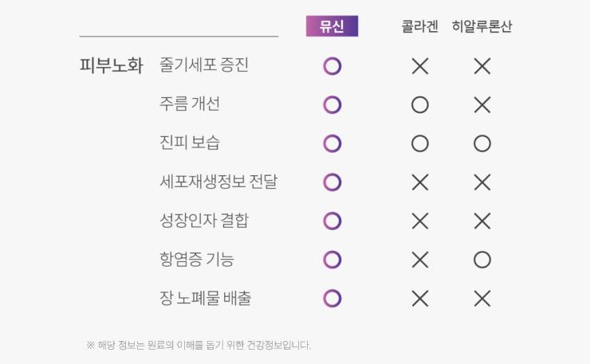Click the 성장인자 결합 row label
Image resolution: width=590 pixels, height=364 pixels.
[x=204, y=221]
